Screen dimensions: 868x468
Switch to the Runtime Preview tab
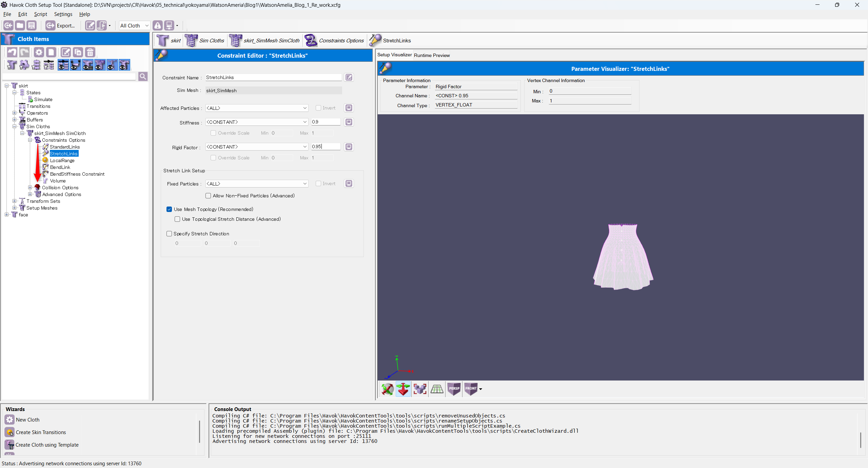(x=432, y=55)
